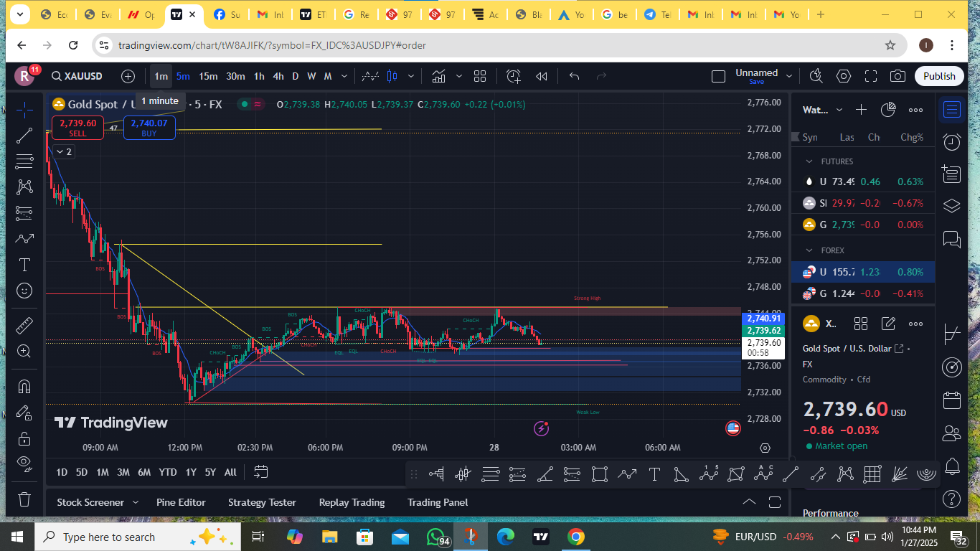Image resolution: width=980 pixels, height=551 pixels.
Task: Open the Pine Editor tab
Action: 181,502
